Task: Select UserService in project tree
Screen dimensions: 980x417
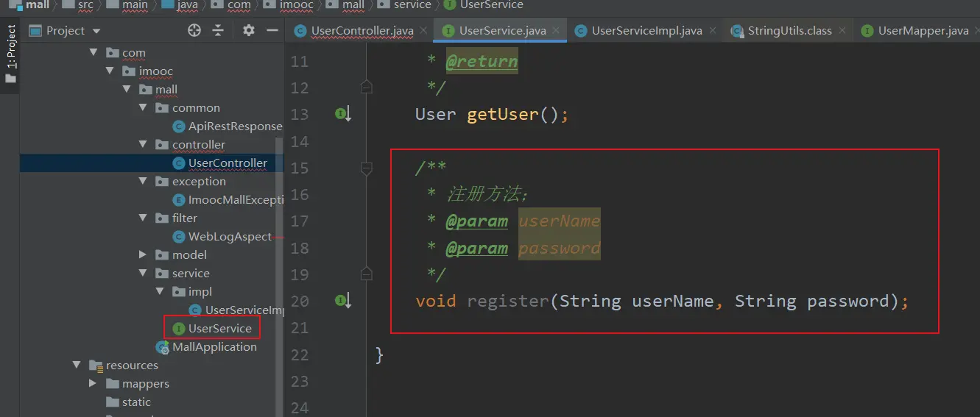Action: 219,329
